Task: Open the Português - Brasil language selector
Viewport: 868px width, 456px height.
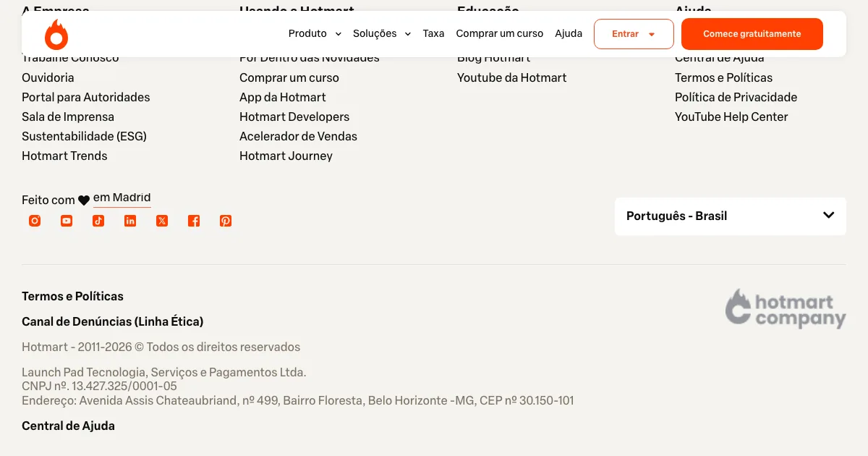Action: click(x=730, y=216)
